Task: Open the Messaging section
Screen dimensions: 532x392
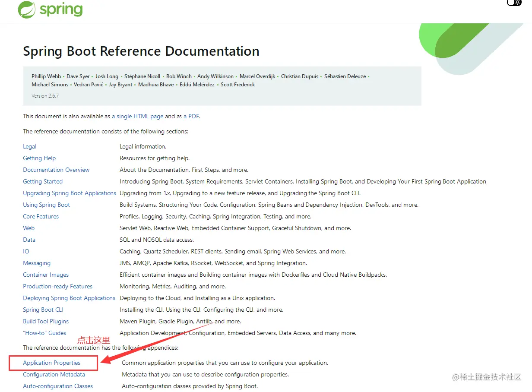Action: click(37, 263)
